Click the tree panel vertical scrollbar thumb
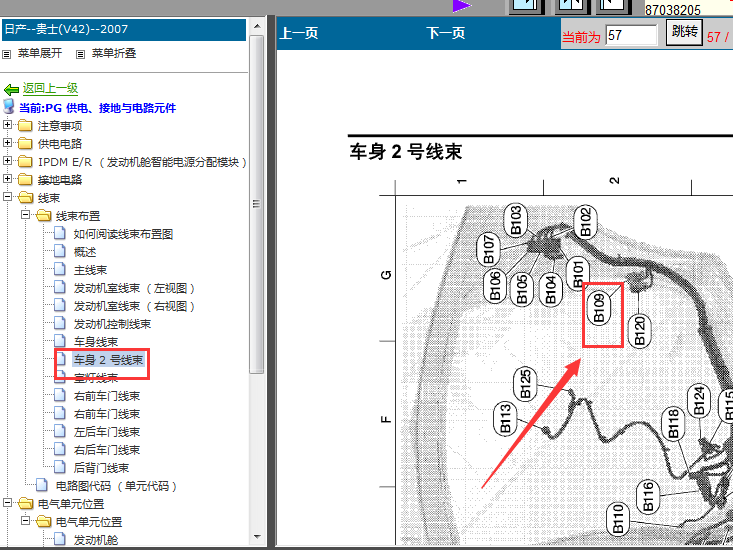This screenshot has height=550, width=733. [257, 204]
